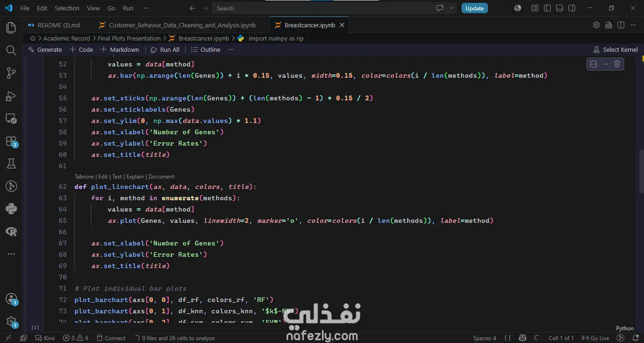Open the Explorer view in activity bar
This screenshot has width=644, height=343.
tap(11, 28)
